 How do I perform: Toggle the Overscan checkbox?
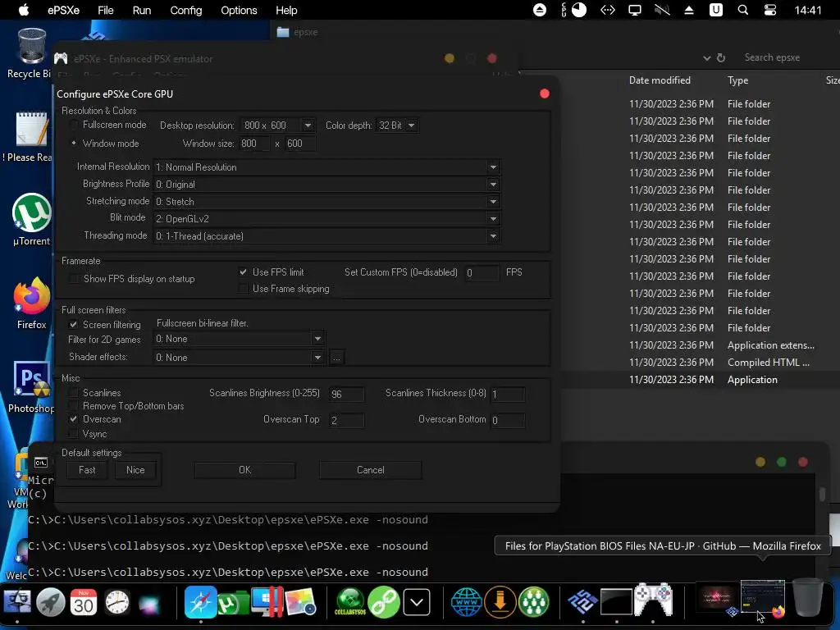pos(74,419)
